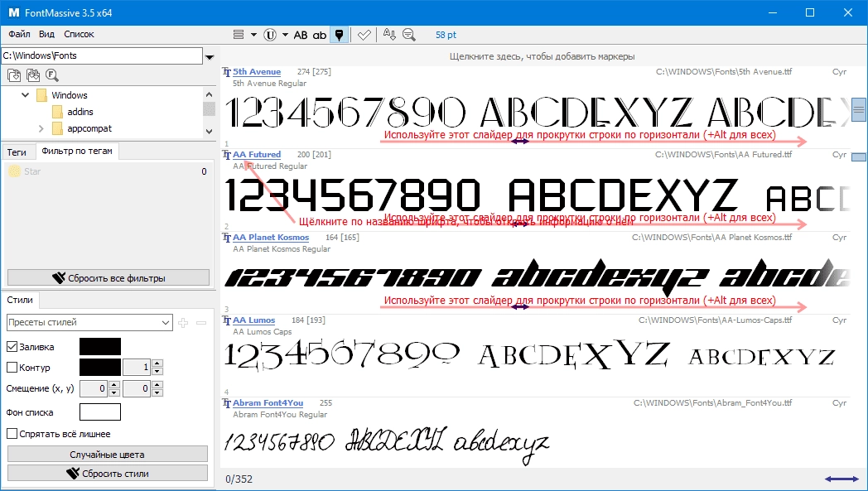
Task: Check Спрятать всё лишнее checkbox
Action: pyautogui.click(x=12, y=433)
